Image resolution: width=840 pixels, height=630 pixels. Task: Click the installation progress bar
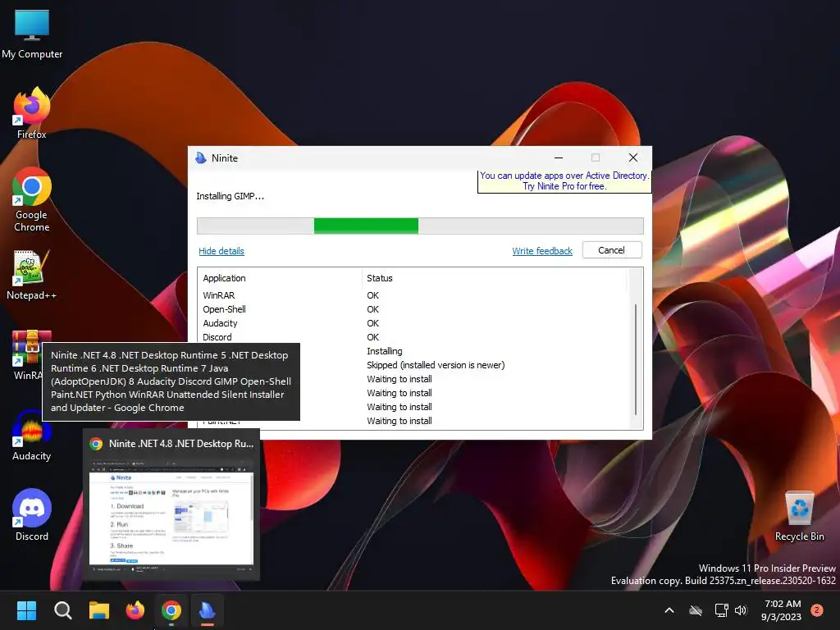(x=420, y=226)
